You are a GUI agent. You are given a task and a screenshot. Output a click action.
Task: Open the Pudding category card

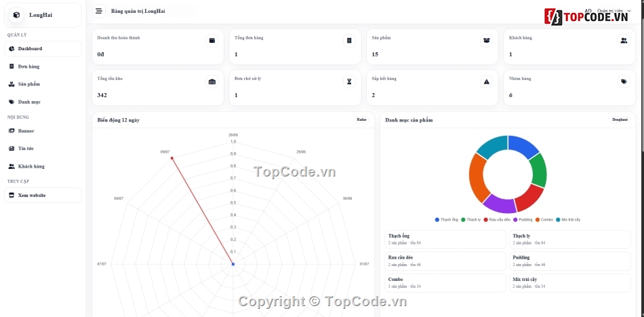pos(569,261)
